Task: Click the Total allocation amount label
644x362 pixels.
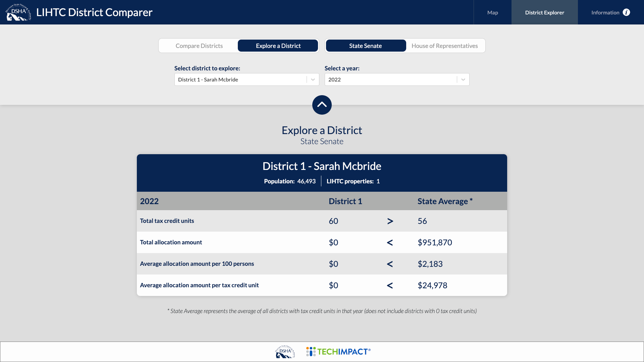Action: (x=171, y=242)
